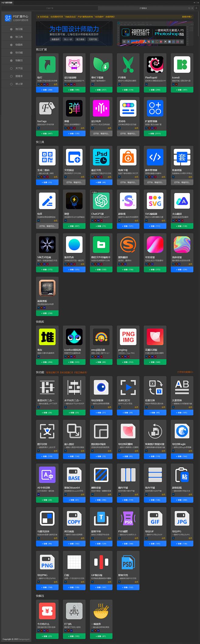Open the 复制为base64 BASE icon
200x644 pixels.
[x=74, y=475]
